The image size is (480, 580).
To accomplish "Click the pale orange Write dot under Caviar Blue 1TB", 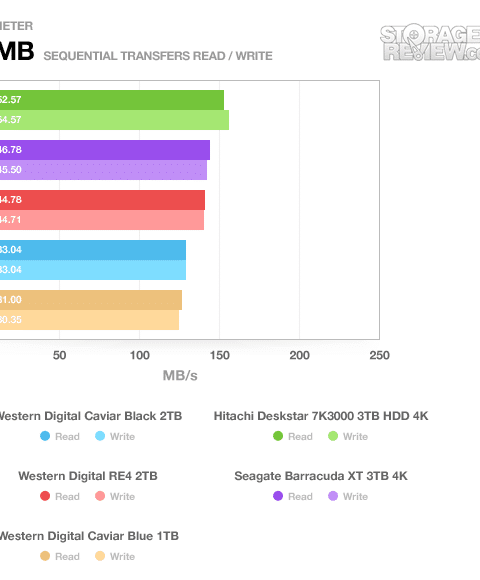I will pos(100,556).
